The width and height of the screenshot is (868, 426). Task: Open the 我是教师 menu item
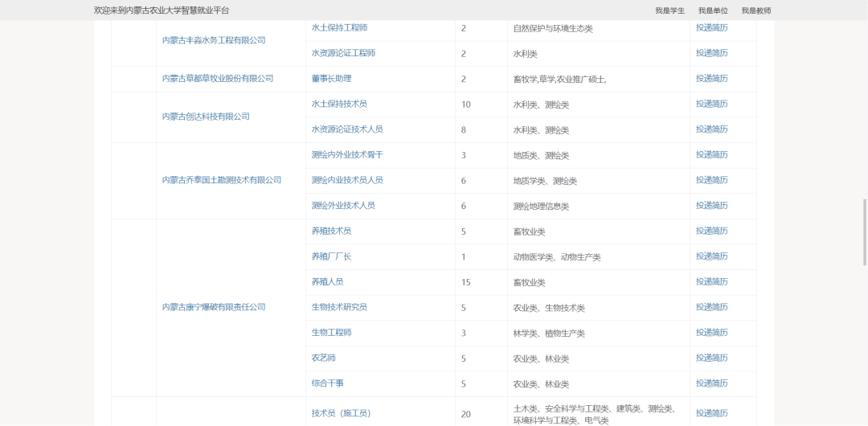(755, 10)
